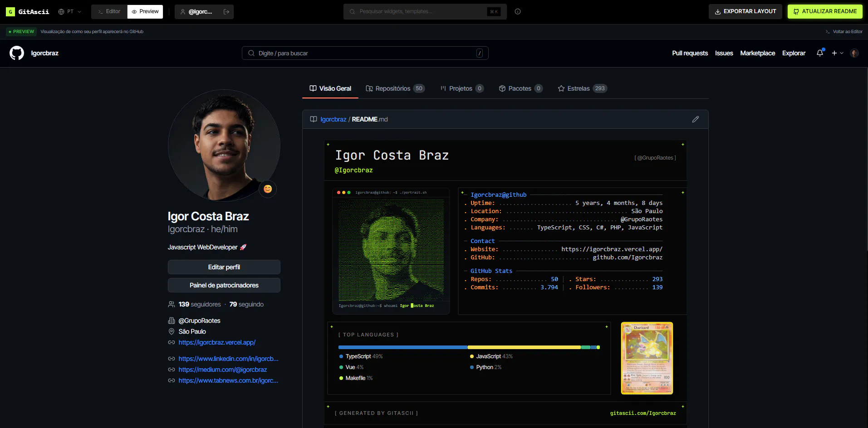Click the Python 2% legend entry

[x=486, y=367]
